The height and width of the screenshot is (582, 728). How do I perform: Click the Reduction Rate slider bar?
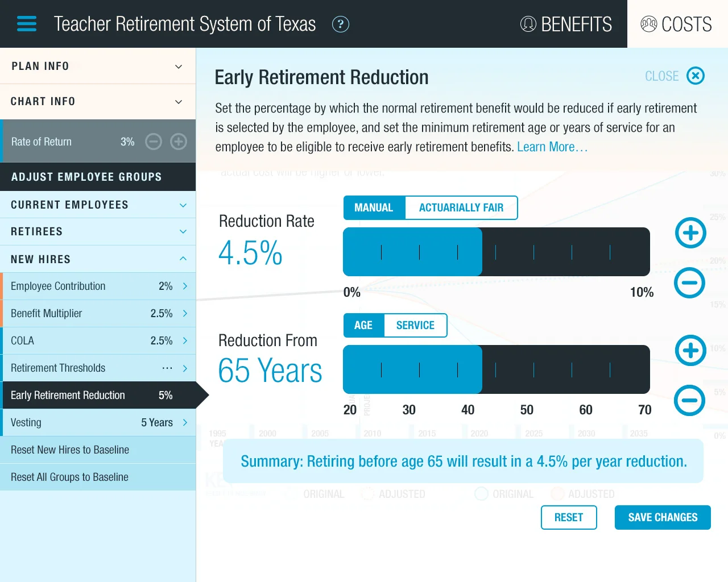click(x=497, y=252)
